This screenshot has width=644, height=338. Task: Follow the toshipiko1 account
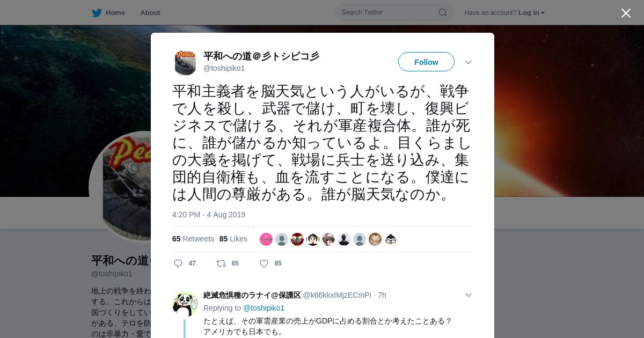tap(426, 62)
